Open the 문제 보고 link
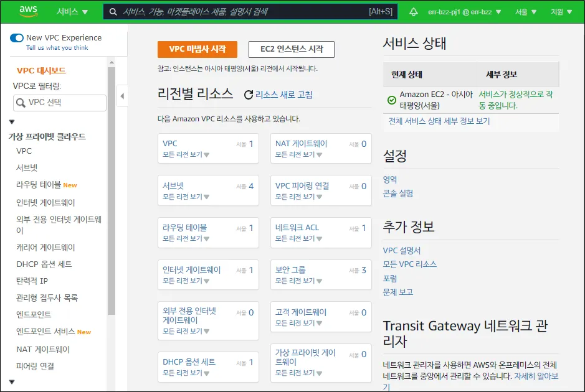Viewport: 585px width, 392px height. point(397,292)
